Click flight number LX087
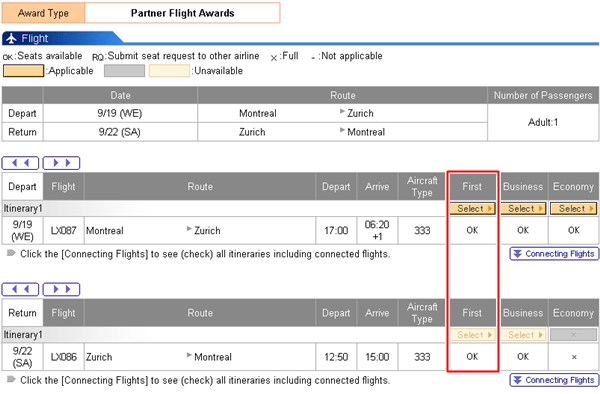Viewport: 600px width, 394px height. click(x=64, y=230)
